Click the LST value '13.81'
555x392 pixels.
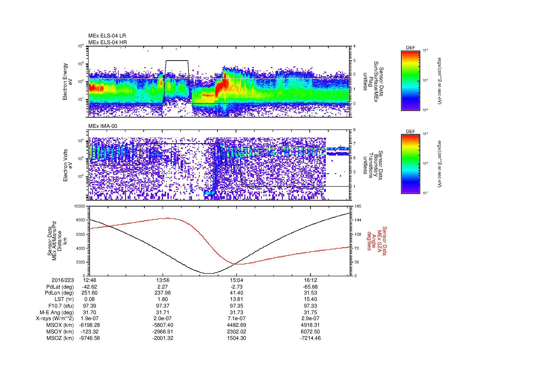(x=237, y=299)
